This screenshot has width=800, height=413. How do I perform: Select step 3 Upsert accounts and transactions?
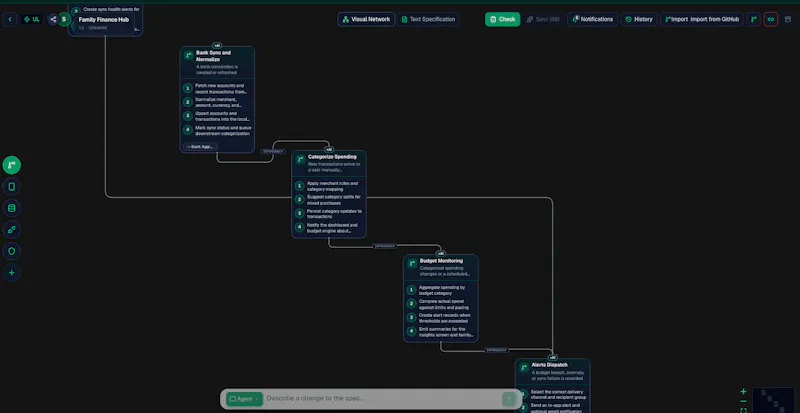coord(217,116)
